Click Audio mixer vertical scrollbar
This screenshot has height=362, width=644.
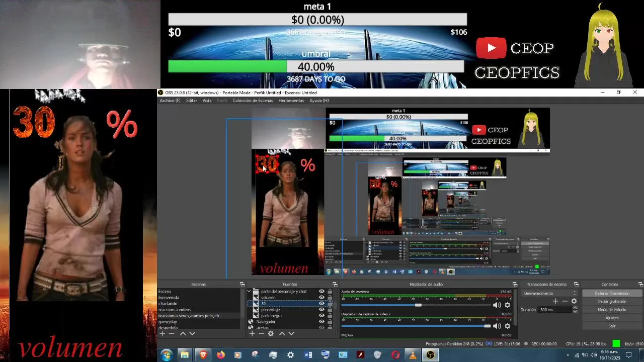point(515,307)
